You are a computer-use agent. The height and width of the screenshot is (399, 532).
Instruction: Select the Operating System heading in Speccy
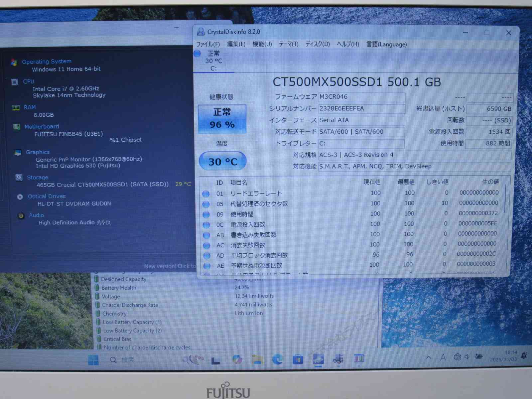coord(47,62)
